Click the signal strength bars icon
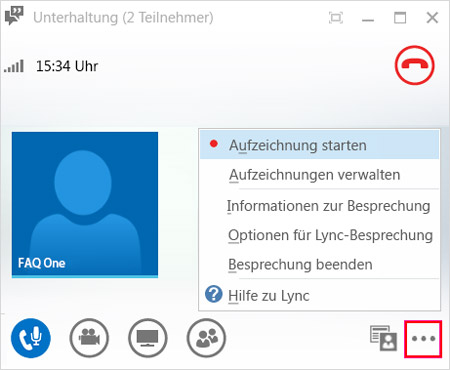Viewport: 450px width, 370px height. pyautogui.click(x=14, y=66)
